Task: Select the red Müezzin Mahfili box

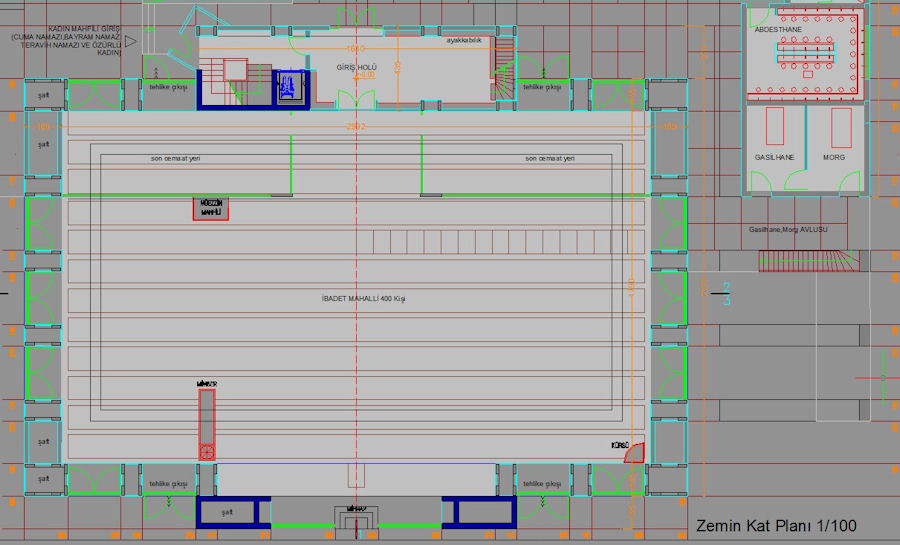Action: point(211,208)
